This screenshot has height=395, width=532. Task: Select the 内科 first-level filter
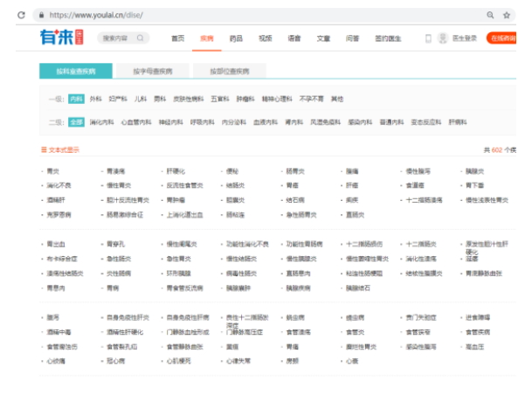pos(76,99)
